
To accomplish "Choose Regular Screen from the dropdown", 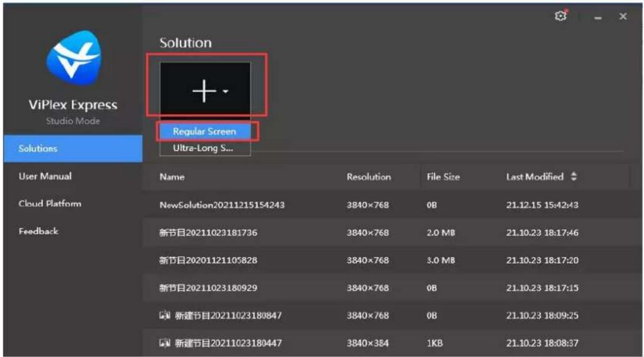I will (x=205, y=131).
